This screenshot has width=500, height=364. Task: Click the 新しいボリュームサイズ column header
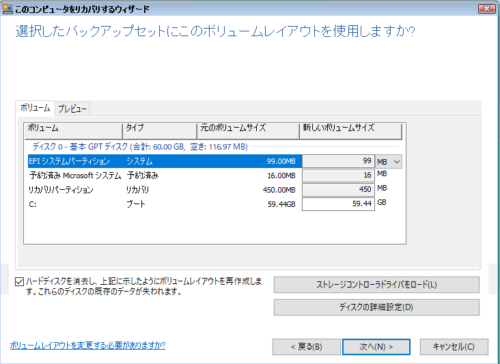(x=351, y=131)
